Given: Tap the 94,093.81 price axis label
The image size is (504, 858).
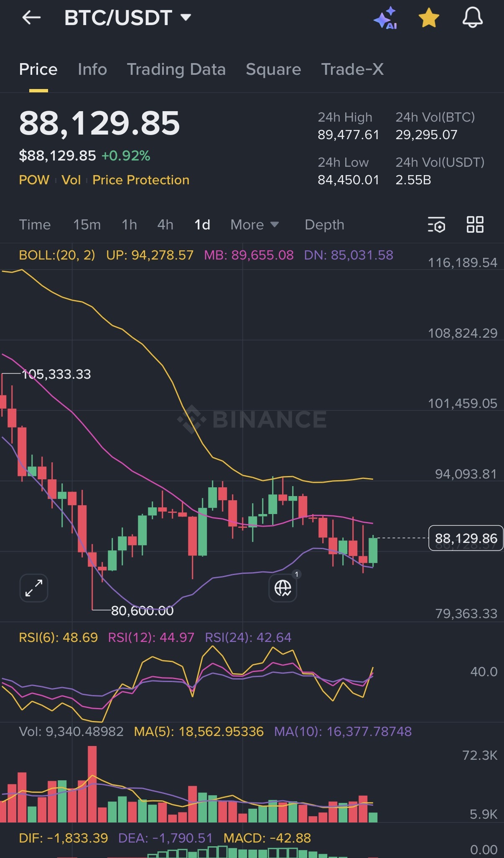Looking at the screenshot, I should click(x=466, y=474).
